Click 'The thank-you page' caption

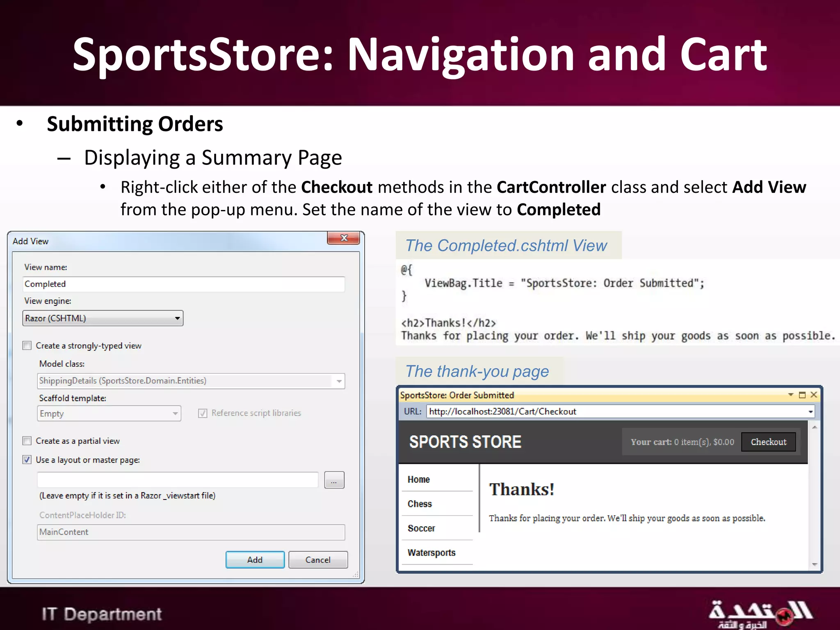tap(477, 371)
